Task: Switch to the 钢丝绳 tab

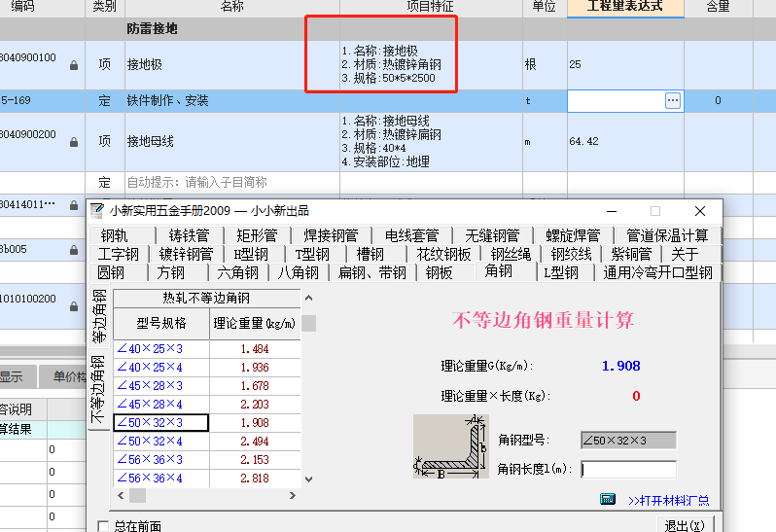Action: tap(511, 255)
